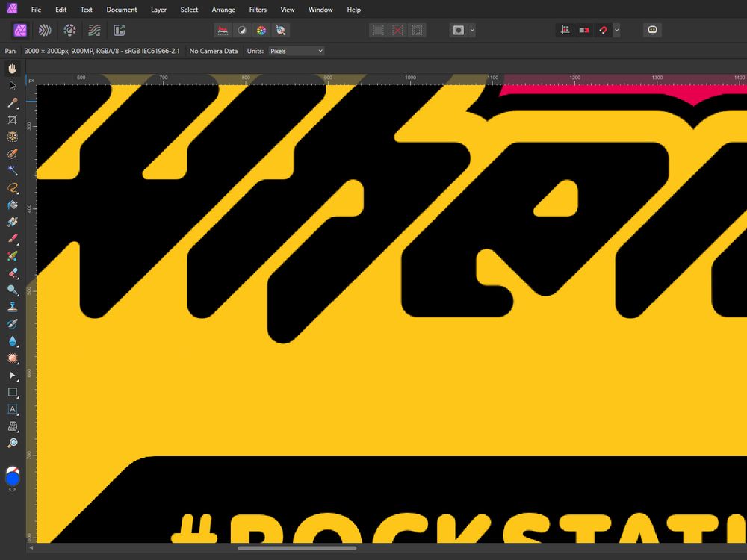The width and height of the screenshot is (747, 560).
Task: Select the Freehand Selection lasso tool
Action: point(13,187)
